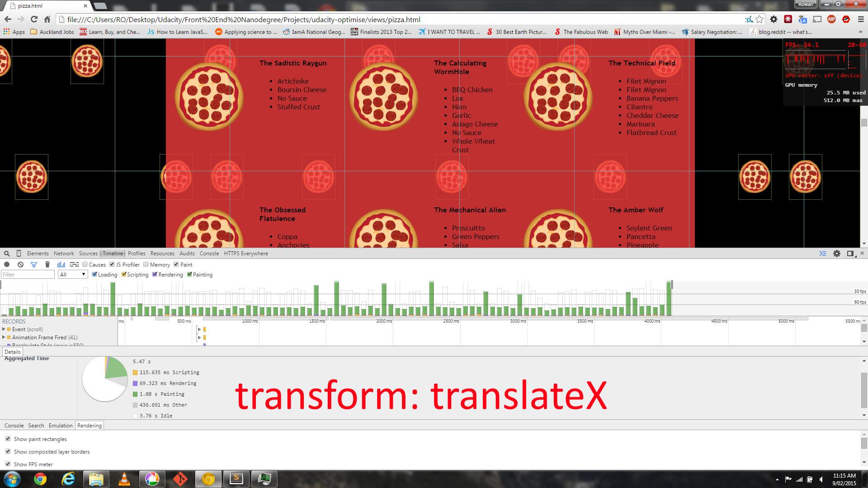868x488 pixels.
Task: Reload the pizza.html page
Action: [34, 19]
